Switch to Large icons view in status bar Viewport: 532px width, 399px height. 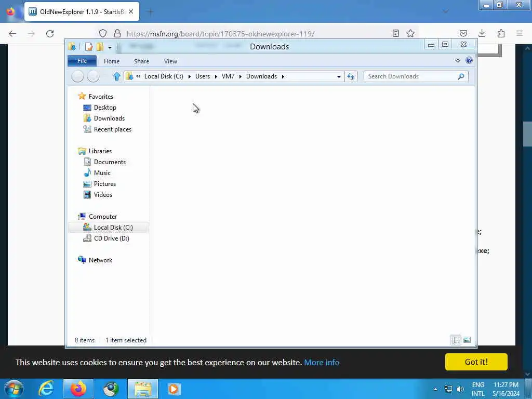[467, 340]
